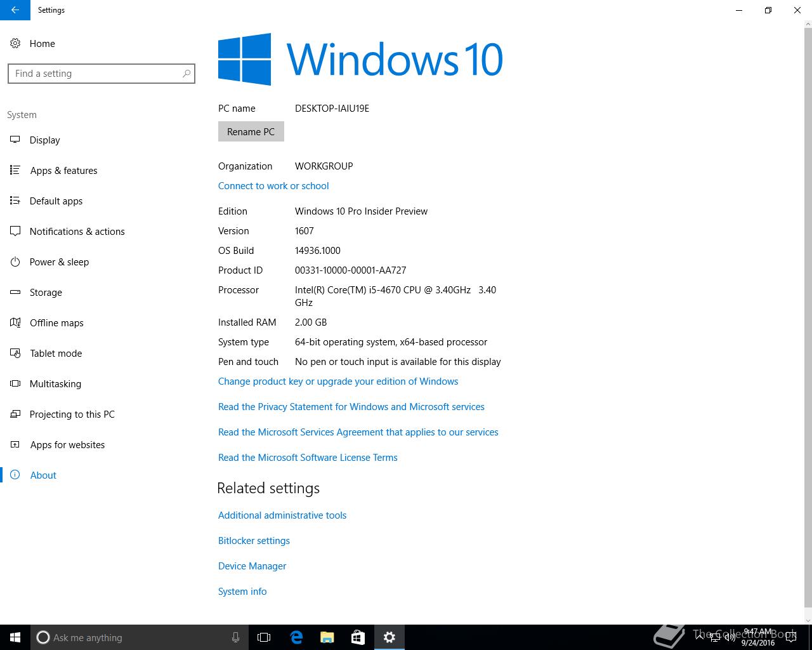812x650 pixels.
Task: Open the Action Center notification icon
Action: (790, 637)
